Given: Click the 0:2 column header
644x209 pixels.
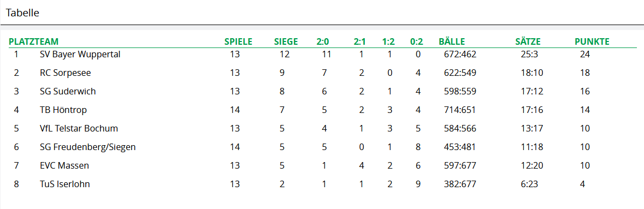Looking at the screenshot, I should 416,41.
